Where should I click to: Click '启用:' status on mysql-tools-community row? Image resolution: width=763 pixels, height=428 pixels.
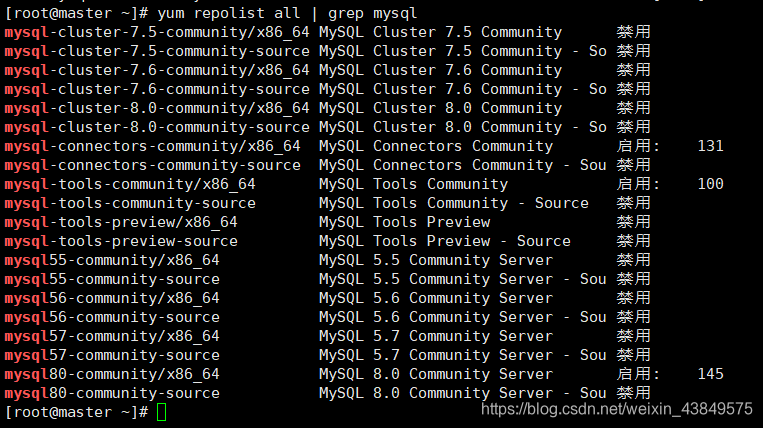(638, 184)
